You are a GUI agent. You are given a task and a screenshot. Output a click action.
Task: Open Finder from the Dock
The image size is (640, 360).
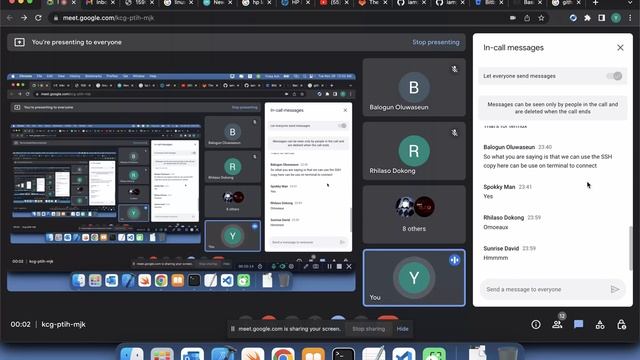point(132,353)
